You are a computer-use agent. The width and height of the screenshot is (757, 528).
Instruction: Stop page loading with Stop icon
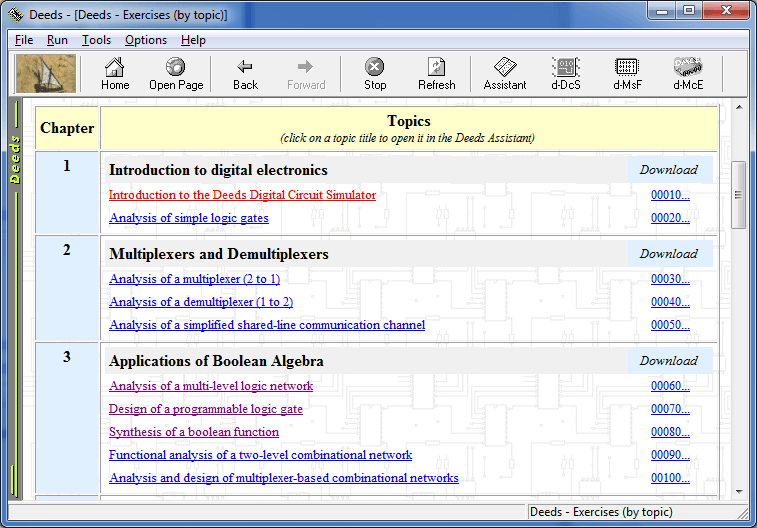375,74
